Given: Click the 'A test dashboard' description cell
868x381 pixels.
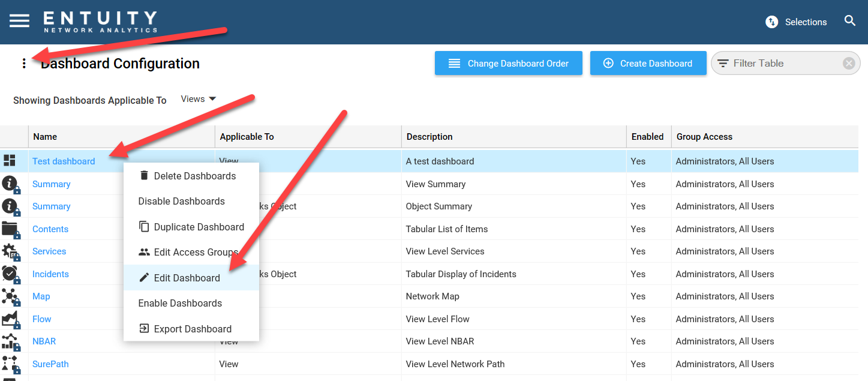Looking at the screenshot, I should click(513, 161).
